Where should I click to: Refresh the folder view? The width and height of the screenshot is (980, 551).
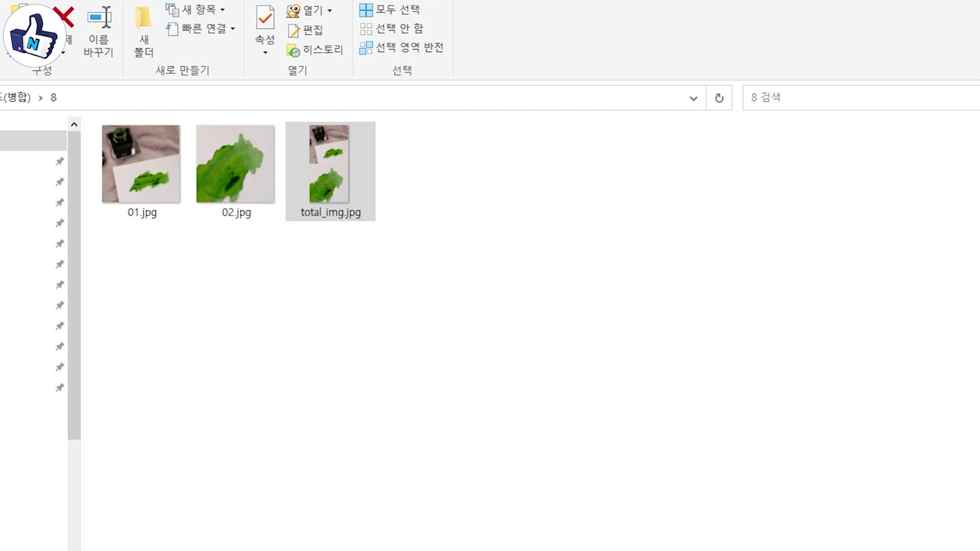(x=719, y=98)
